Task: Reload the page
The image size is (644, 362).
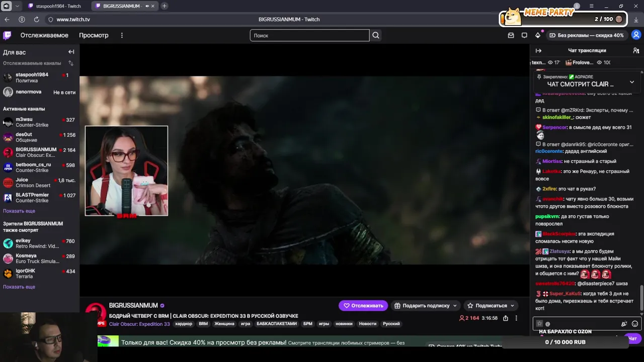Action: coord(36,19)
